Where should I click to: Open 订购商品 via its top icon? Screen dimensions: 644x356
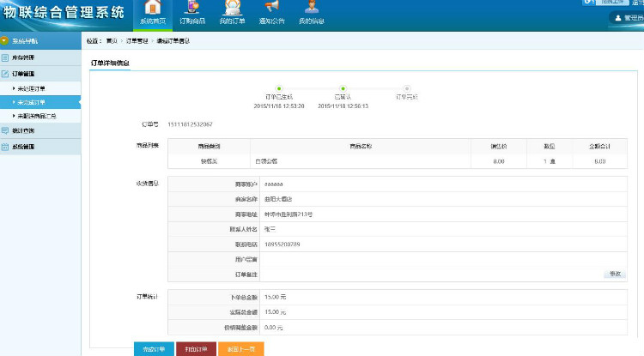pyautogui.click(x=192, y=8)
